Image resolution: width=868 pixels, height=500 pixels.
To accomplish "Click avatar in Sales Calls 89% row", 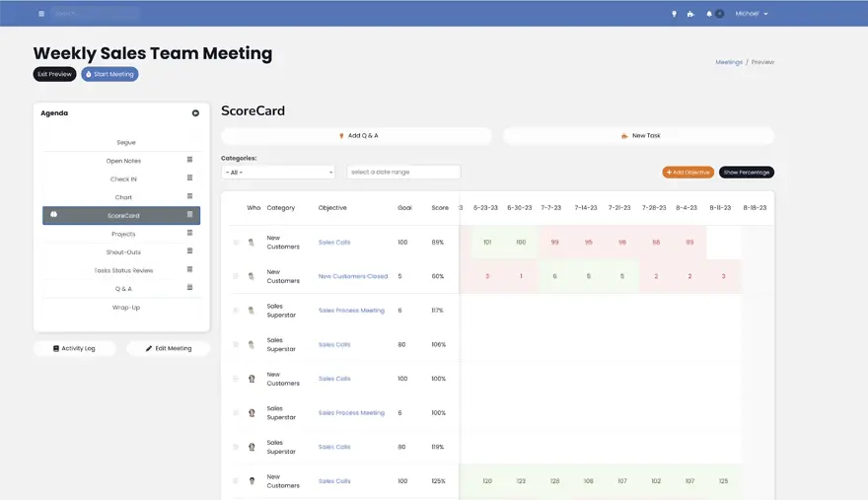I will click(x=252, y=242).
